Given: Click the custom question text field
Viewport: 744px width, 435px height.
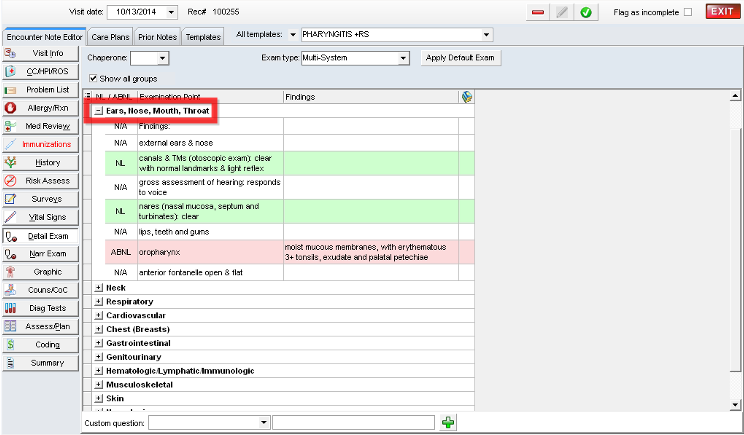Looking at the screenshot, I should pos(353,423).
